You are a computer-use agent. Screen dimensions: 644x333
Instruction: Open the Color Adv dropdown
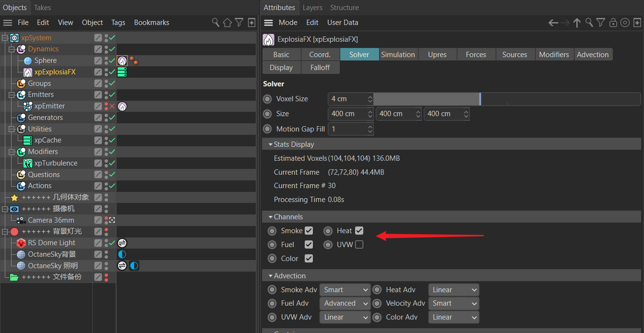click(x=453, y=317)
